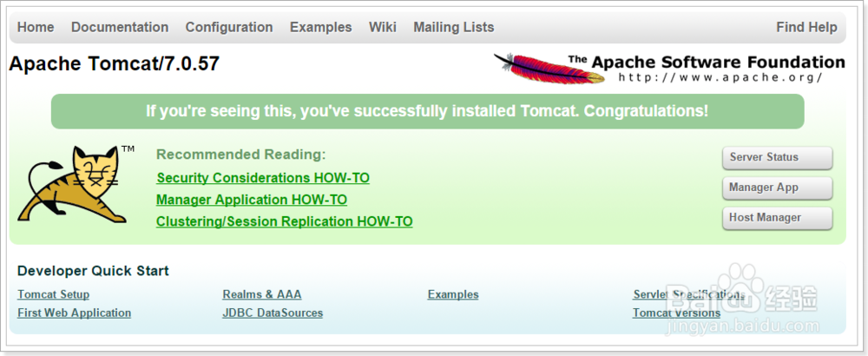Select Examples in the top navigation
The height and width of the screenshot is (356, 868).
point(321,27)
